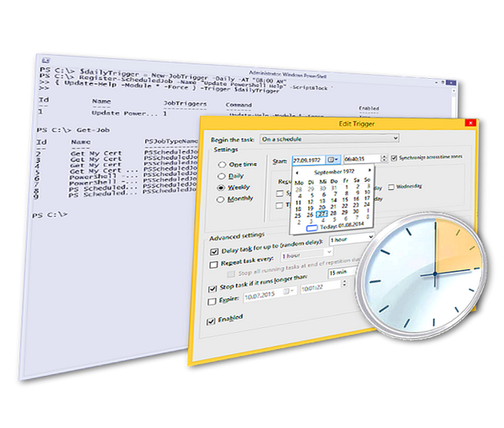Click the Advanced settings group label

pyautogui.click(x=237, y=236)
